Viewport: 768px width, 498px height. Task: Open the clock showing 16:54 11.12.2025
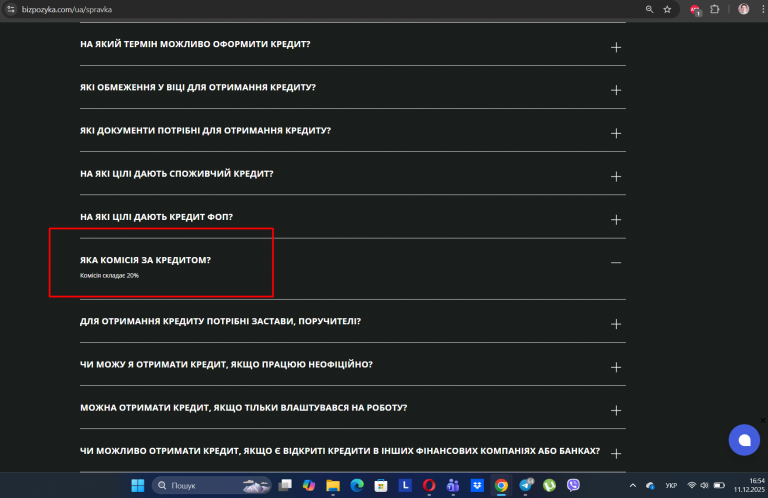[x=749, y=485]
